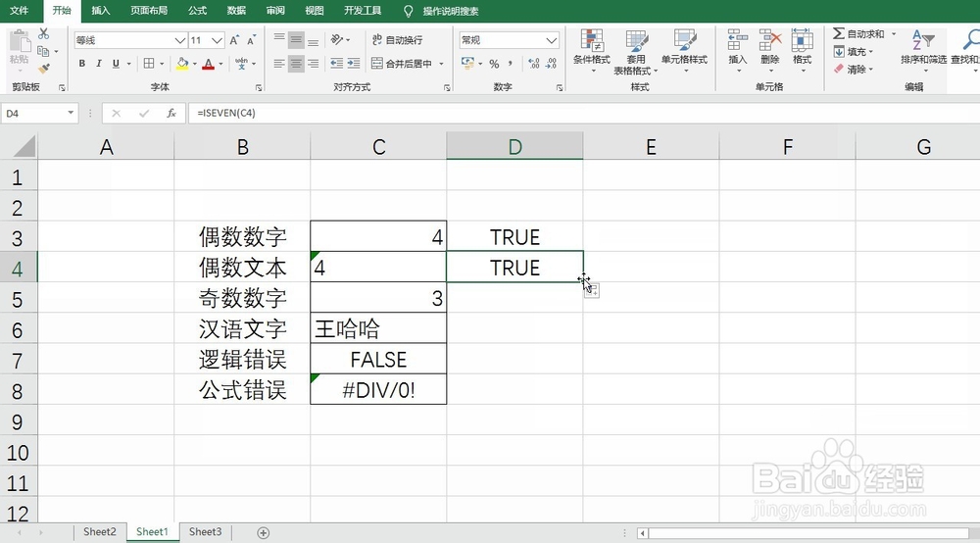Apply comma style icon

pos(511,64)
